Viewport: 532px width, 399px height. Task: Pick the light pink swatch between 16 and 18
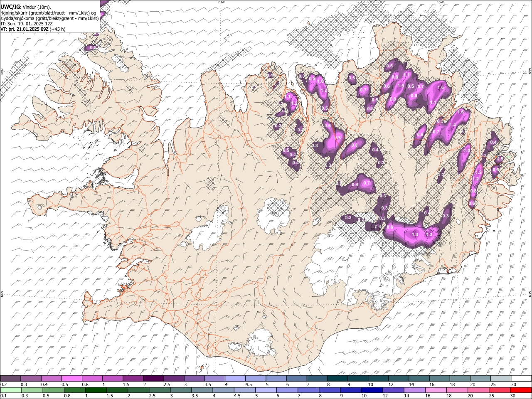tap(435, 390)
